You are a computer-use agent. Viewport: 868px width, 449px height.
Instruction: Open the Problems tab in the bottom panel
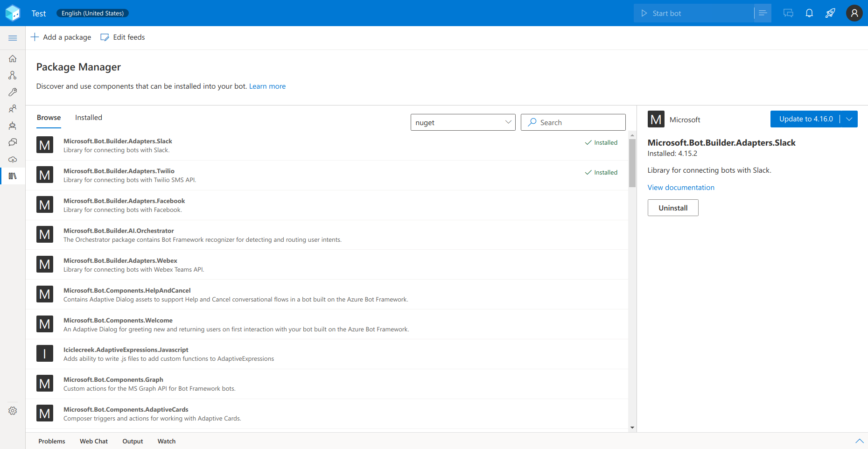[x=52, y=441]
